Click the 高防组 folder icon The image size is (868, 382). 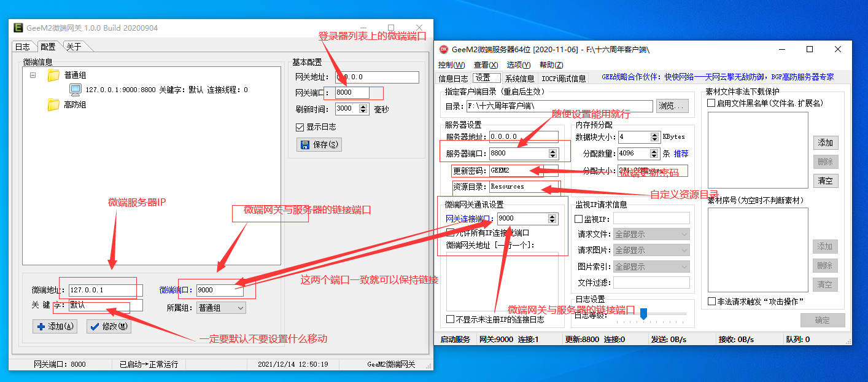[53, 104]
